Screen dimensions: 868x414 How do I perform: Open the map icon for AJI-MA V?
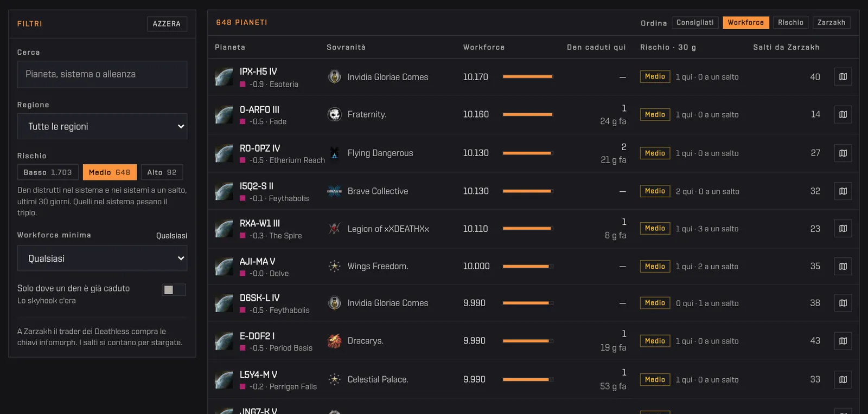coord(843,267)
